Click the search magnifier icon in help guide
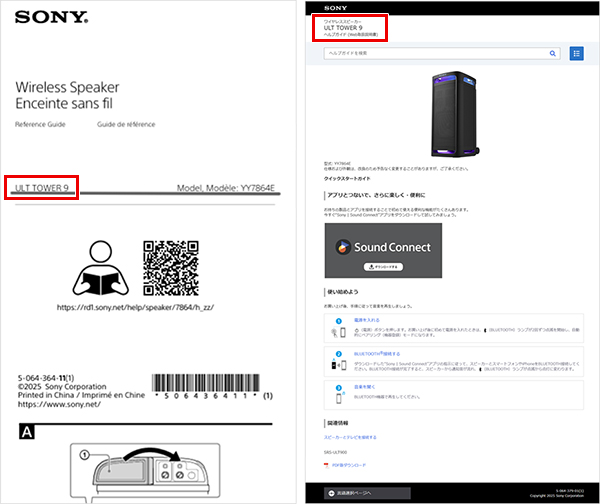600x504 pixels. tap(552, 54)
